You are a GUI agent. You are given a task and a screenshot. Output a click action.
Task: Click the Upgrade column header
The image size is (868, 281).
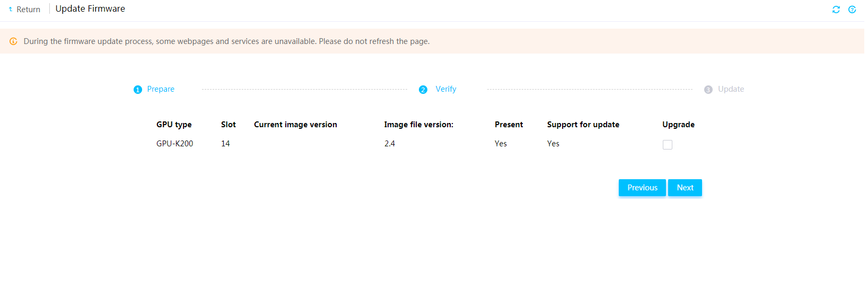[x=678, y=125]
